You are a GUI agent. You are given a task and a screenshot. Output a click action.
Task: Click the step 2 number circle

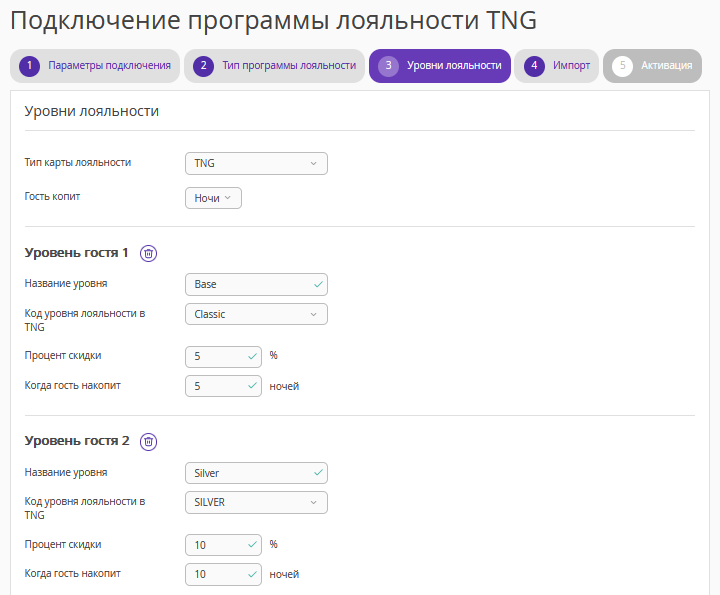tap(204, 66)
